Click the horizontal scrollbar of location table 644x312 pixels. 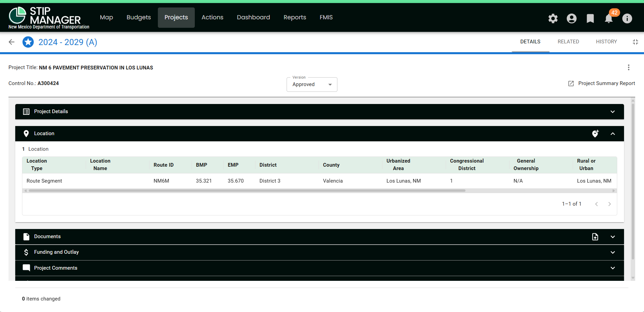(x=247, y=191)
